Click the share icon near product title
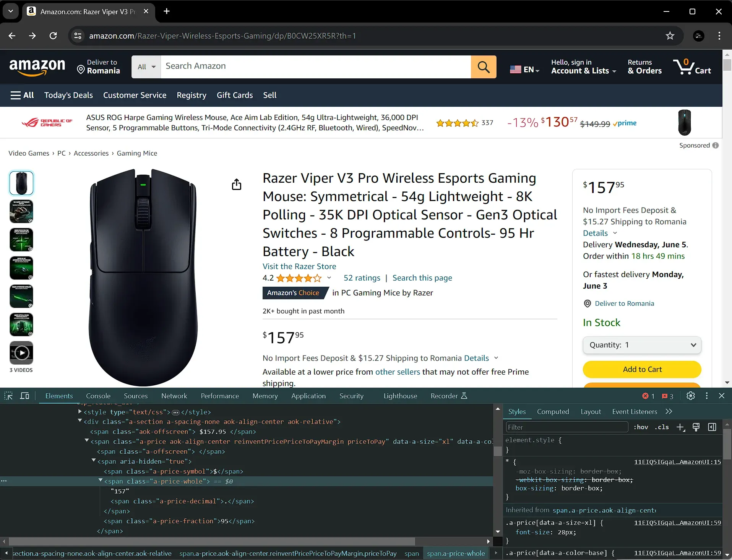 237,184
